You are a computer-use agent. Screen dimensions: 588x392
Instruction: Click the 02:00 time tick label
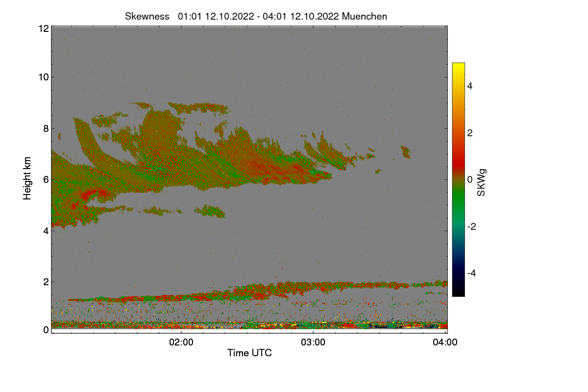[x=181, y=343]
